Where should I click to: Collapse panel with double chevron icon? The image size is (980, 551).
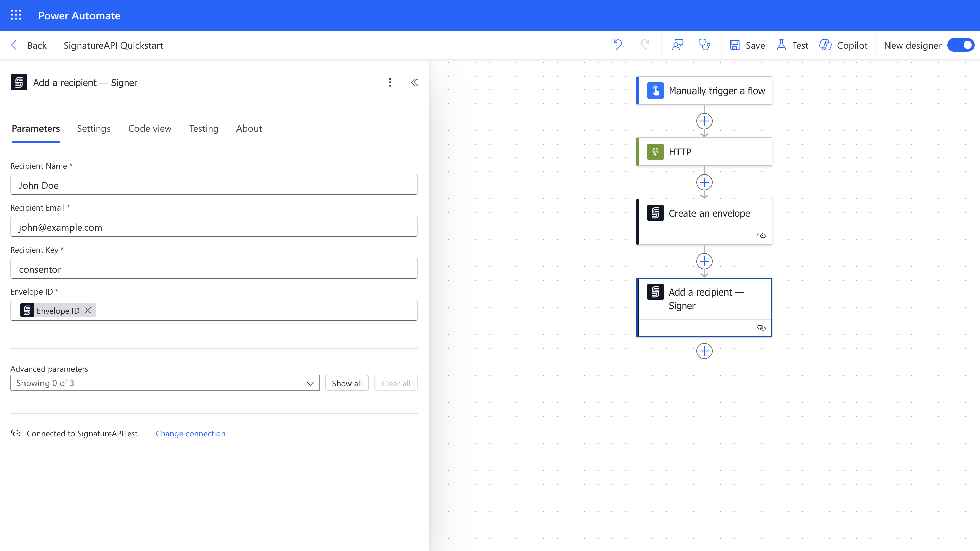pyautogui.click(x=415, y=83)
